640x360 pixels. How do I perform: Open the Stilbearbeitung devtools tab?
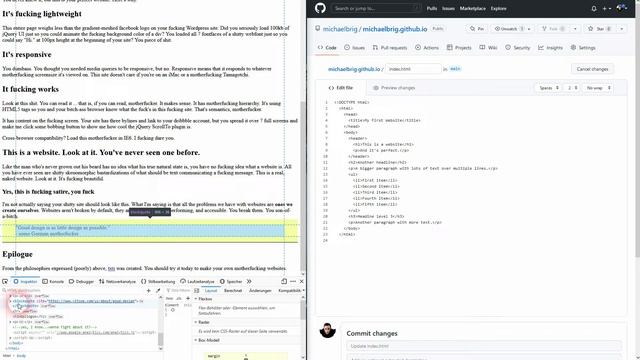(x=158, y=282)
